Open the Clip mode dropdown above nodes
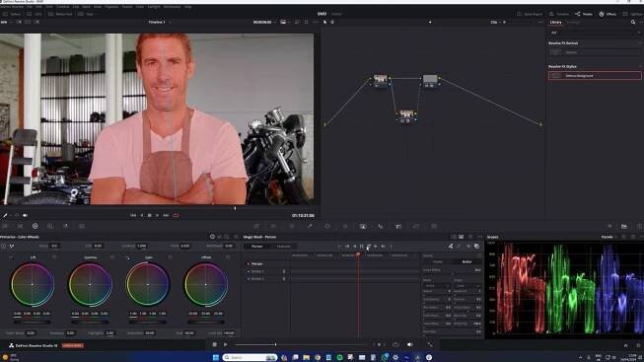 (497, 22)
